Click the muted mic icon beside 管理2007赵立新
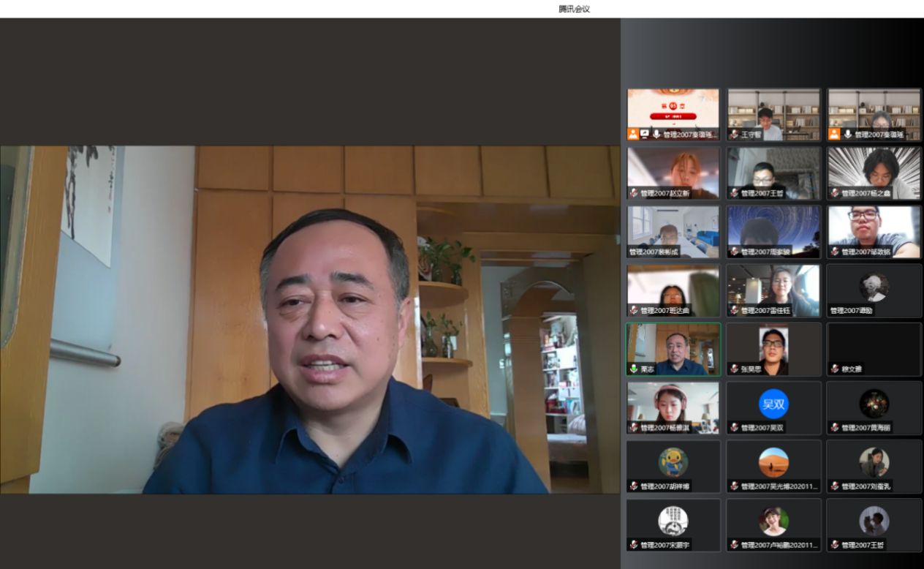The height and width of the screenshot is (569, 924). click(633, 193)
